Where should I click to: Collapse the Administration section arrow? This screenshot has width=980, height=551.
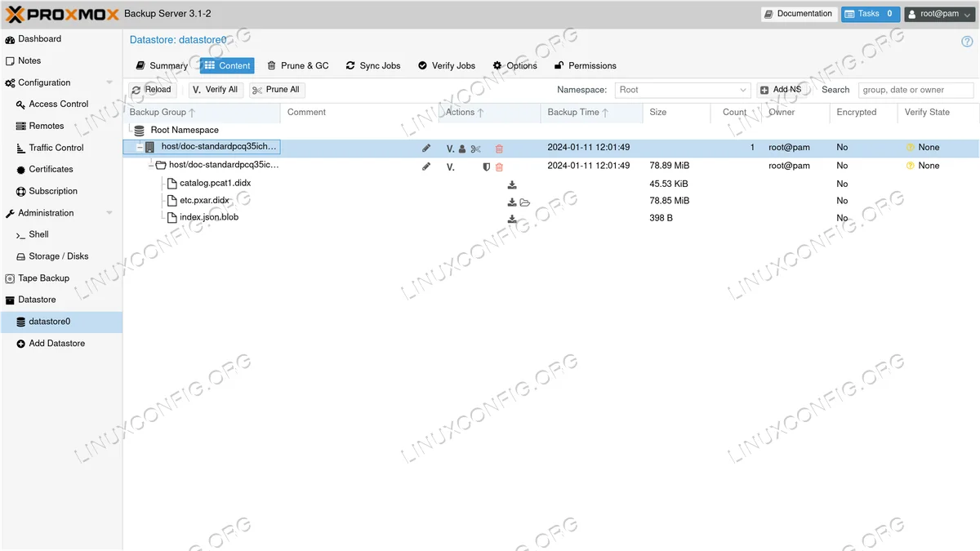coord(109,213)
